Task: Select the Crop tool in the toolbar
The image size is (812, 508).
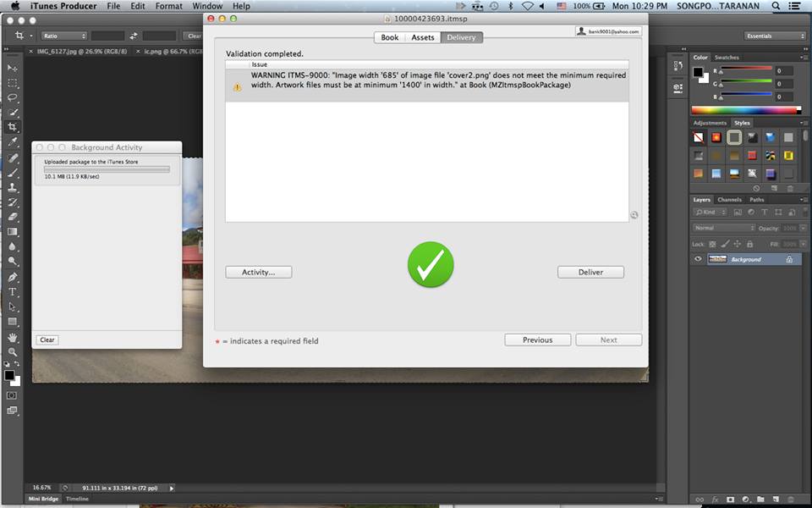Action: point(13,126)
